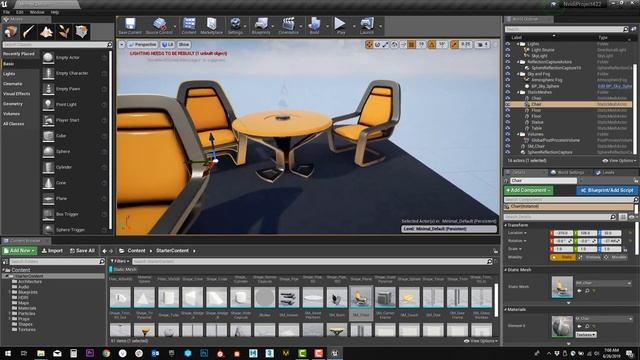Toggle visibility of Table actor
The image size is (640, 360).
(508, 128)
